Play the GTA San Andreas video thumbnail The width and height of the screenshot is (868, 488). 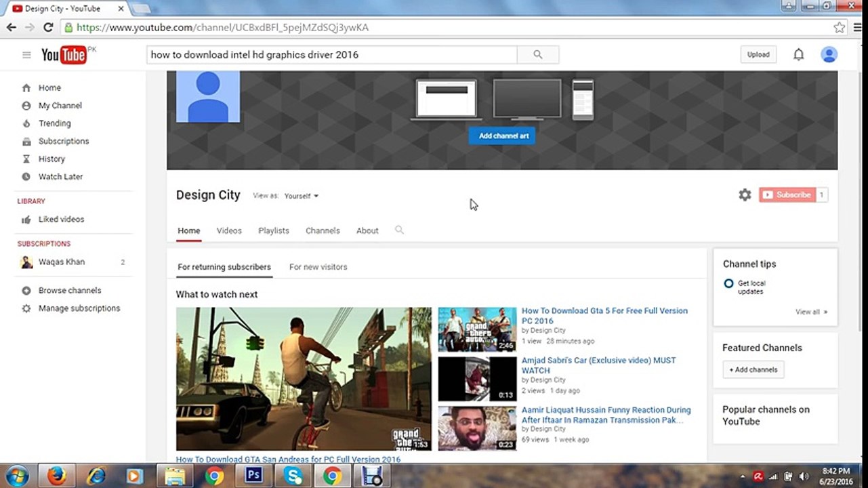click(x=304, y=379)
